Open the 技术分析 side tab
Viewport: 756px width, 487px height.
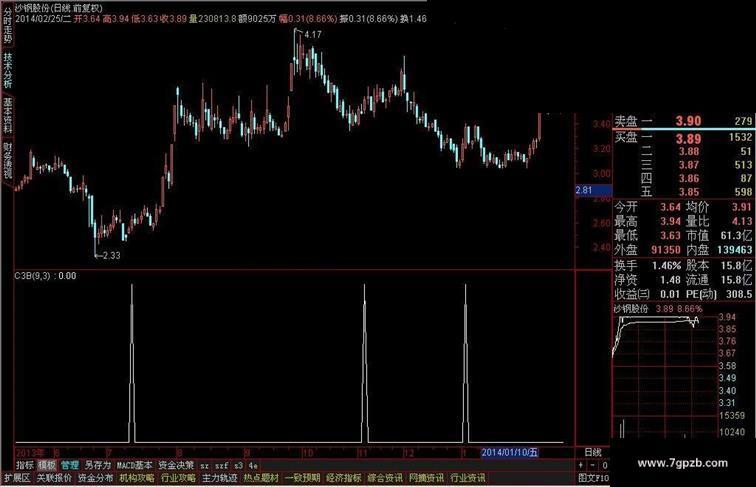(x=8, y=70)
